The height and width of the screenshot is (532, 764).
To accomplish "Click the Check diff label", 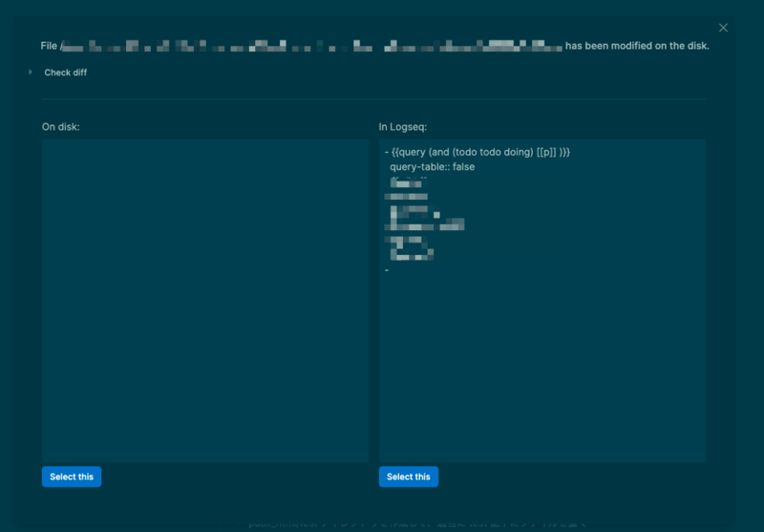I will click(65, 73).
